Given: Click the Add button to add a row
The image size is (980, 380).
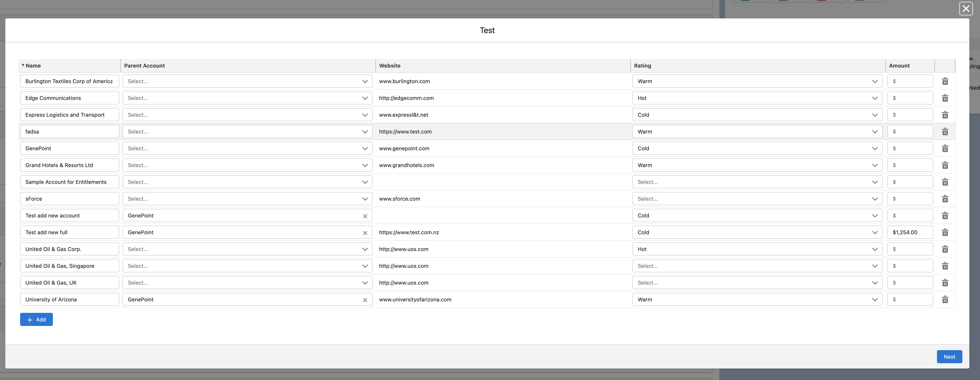Looking at the screenshot, I should pos(36,320).
